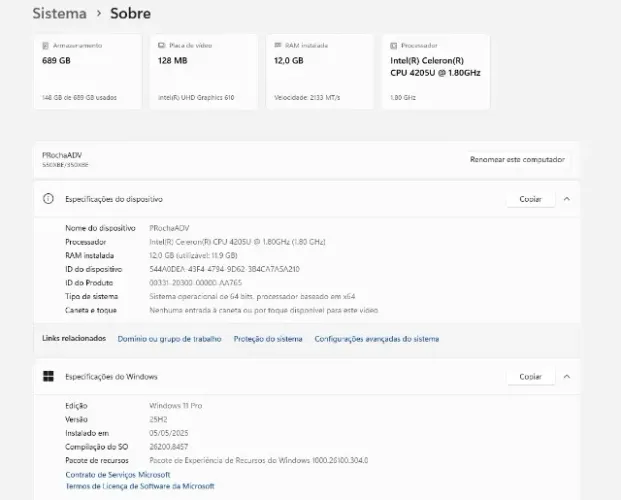Collapse the Especificações do Windows section
This screenshot has width=621, height=500.
click(567, 376)
